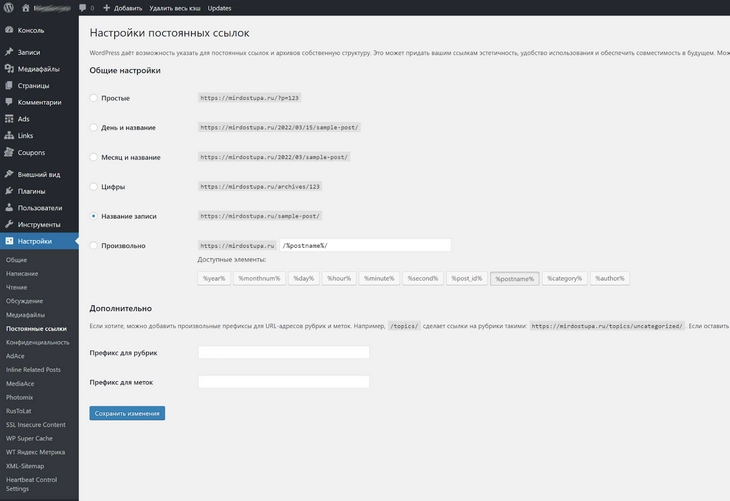This screenshot has width=730, height=501.
Task: Click the Ads grid icon
Action: click(x=9, y=119)
